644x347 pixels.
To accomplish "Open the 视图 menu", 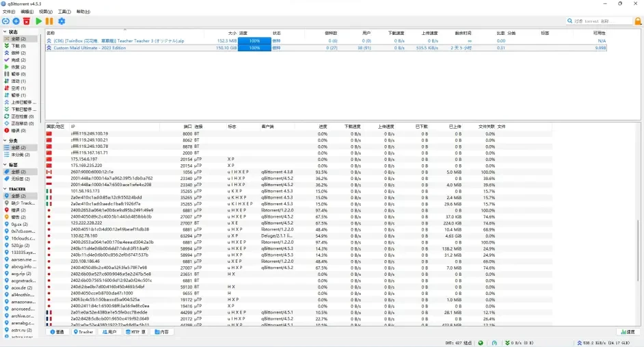I will pyautogui.click(x=46, y=12).
